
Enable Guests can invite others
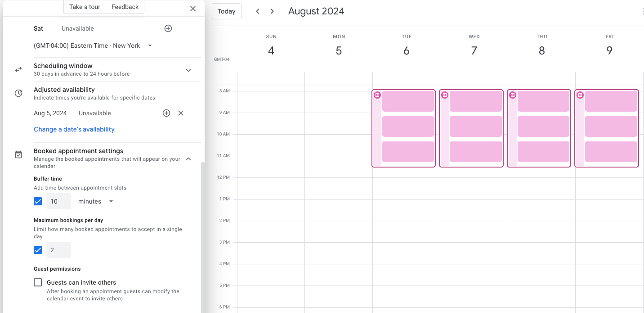pyautogui.click(x=38, y=282)
